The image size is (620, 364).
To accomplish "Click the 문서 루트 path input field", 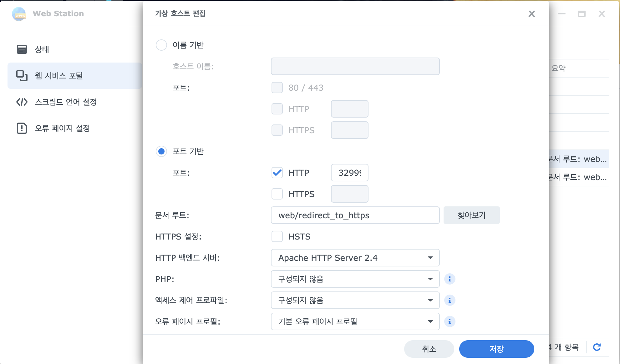I will click(355, 215).
